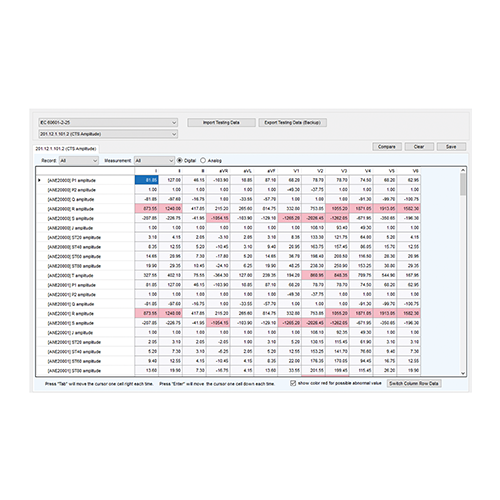Click the aVF column header
500x500 pixels.
pyautogui.click(x=266, y=171)
